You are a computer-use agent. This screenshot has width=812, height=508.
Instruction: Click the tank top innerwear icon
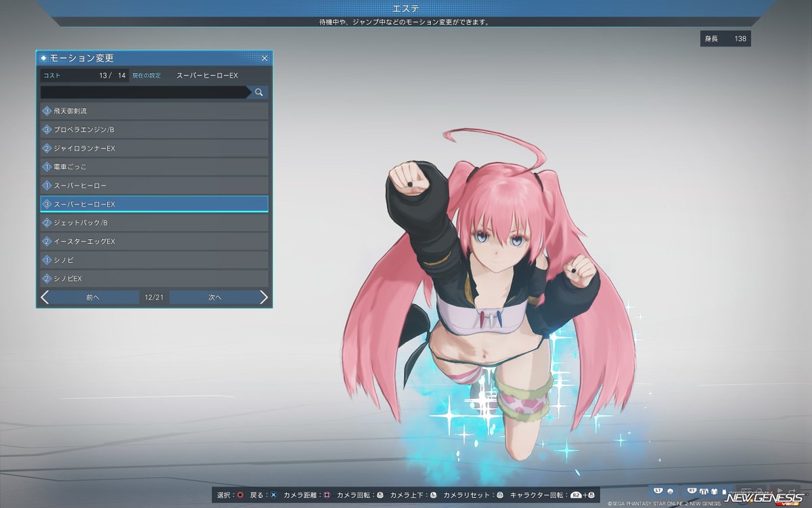coord(724,491)
